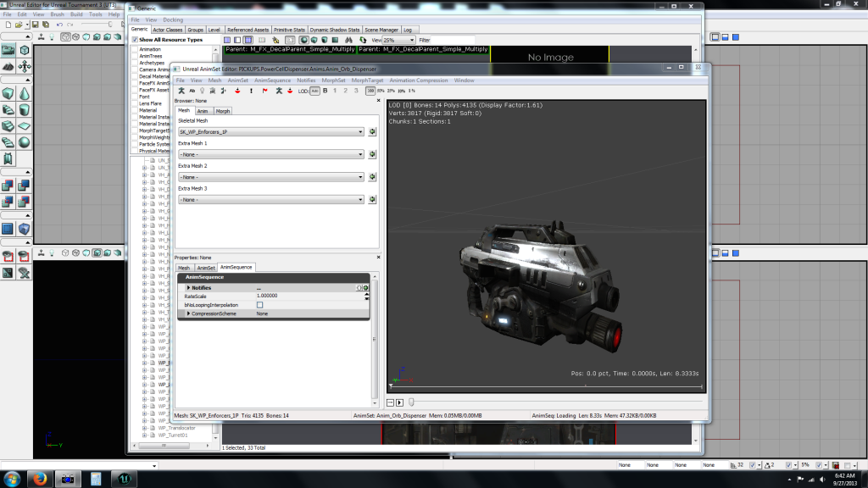The image size is (868, 488).
Task: Enable the Lens Flare resource type filter
Action: 135,103
